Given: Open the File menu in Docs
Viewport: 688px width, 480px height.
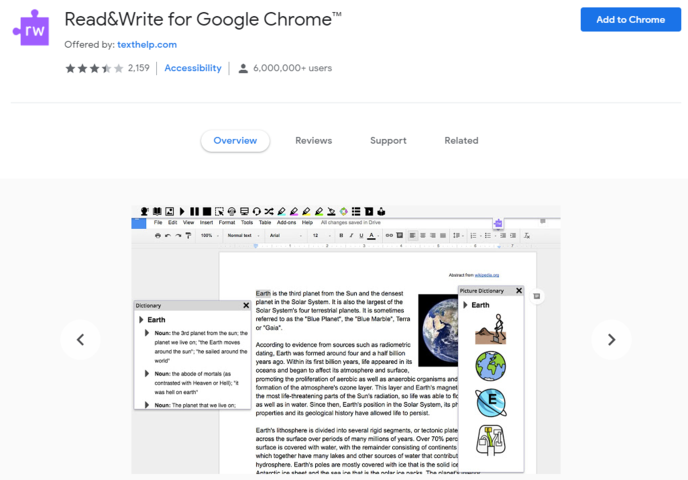Looking at the screenshot, I should pos(158,222).
